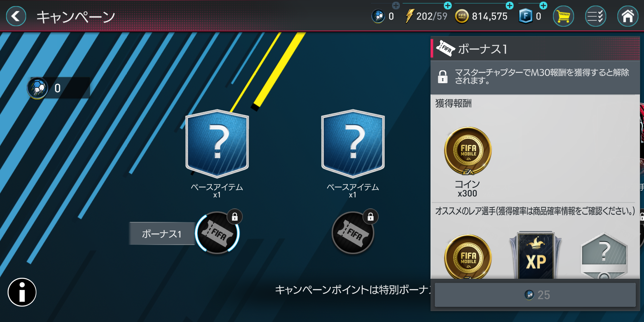The image size is (644, 322).
Task: Tap the コイン x300 reward coin
Action: coord(468,151)
